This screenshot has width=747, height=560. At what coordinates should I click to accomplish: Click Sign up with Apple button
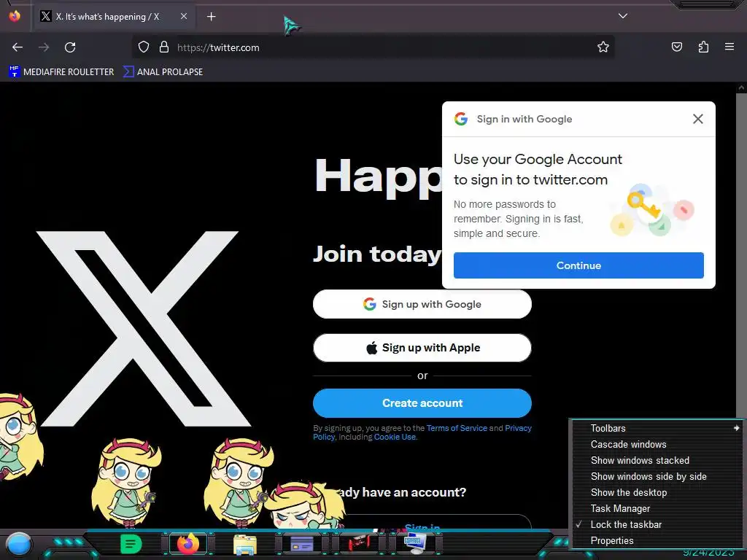pyautogui.click(x=422, y=348)
